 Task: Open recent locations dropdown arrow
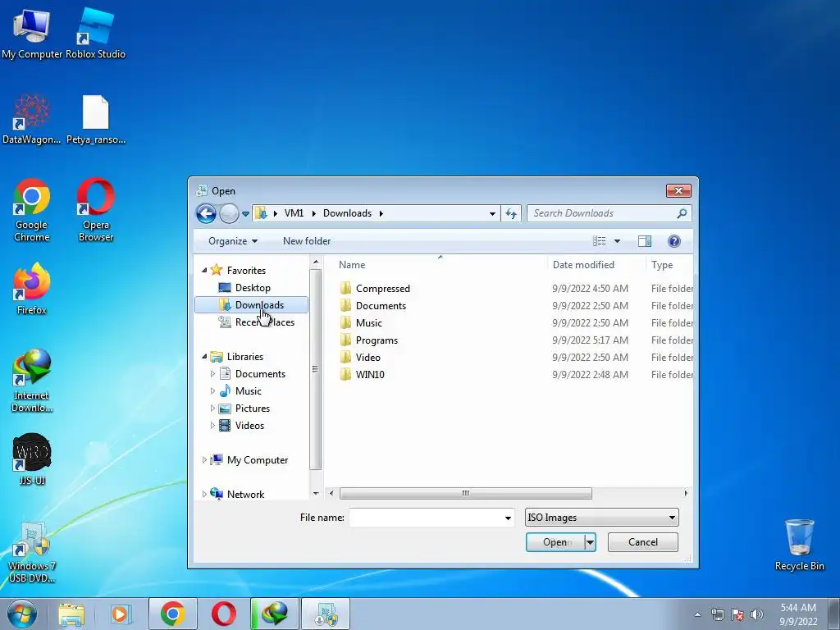245,214
